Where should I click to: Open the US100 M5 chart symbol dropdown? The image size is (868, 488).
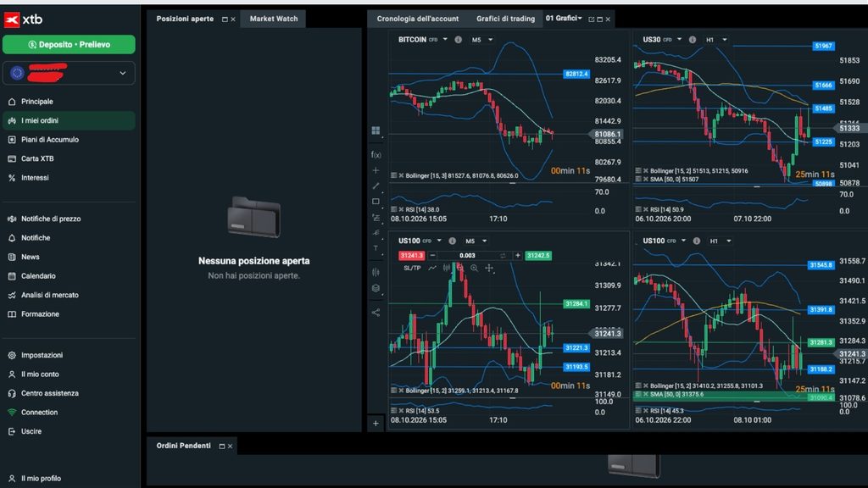tap(439, 241)
